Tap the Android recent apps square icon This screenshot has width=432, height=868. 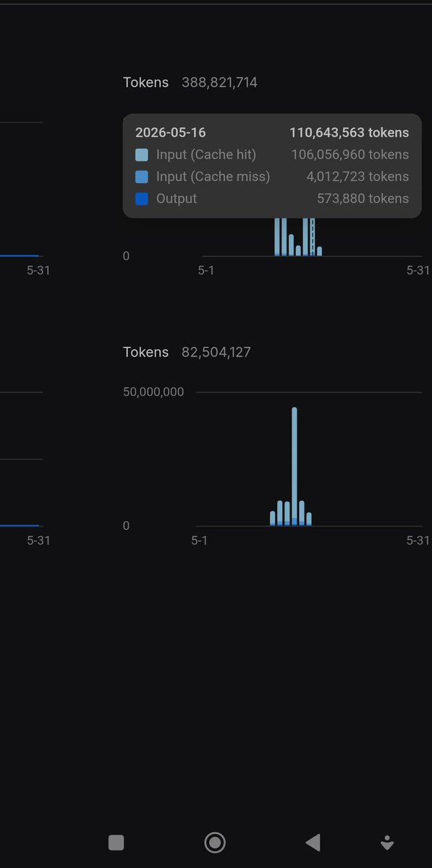116,842
